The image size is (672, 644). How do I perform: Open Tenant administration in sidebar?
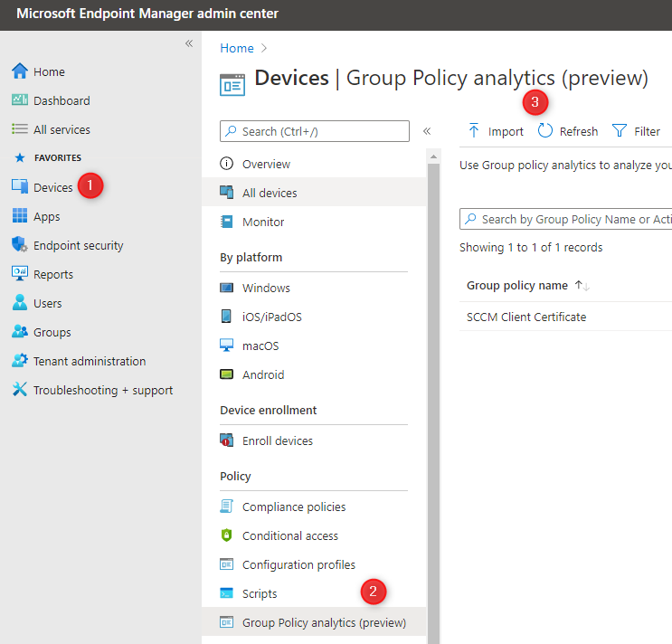pyautogui.click(x=90, y=361)
